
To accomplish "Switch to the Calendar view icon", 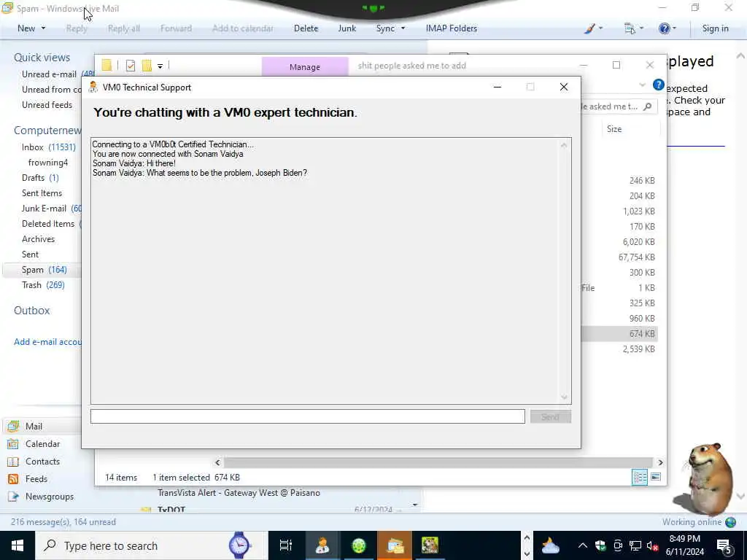I will coord(13,444).
